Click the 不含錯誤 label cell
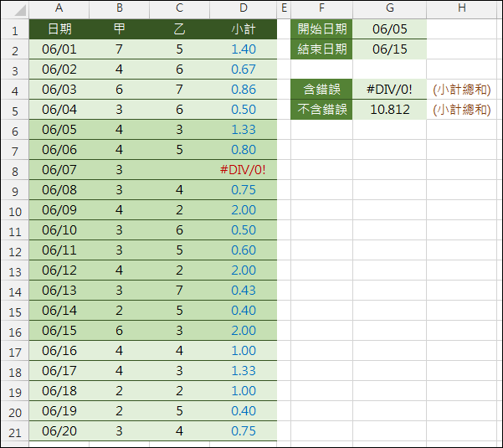 [x=321, y=110]
